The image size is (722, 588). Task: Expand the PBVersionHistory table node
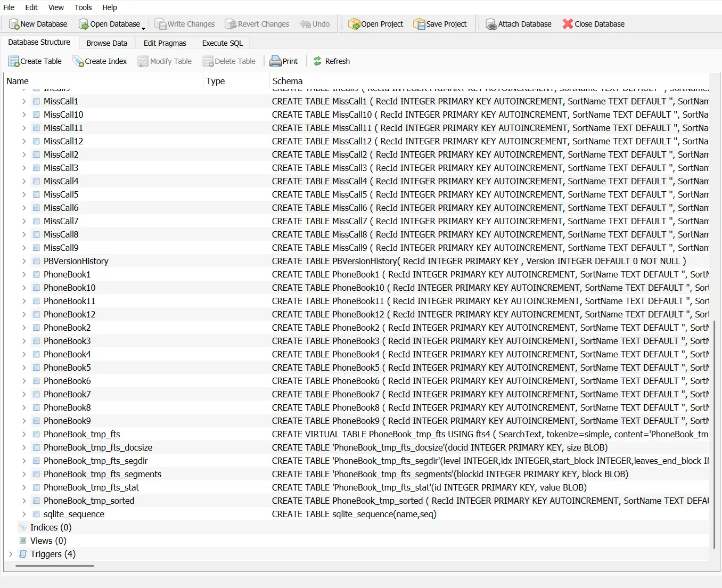point(24,261)
